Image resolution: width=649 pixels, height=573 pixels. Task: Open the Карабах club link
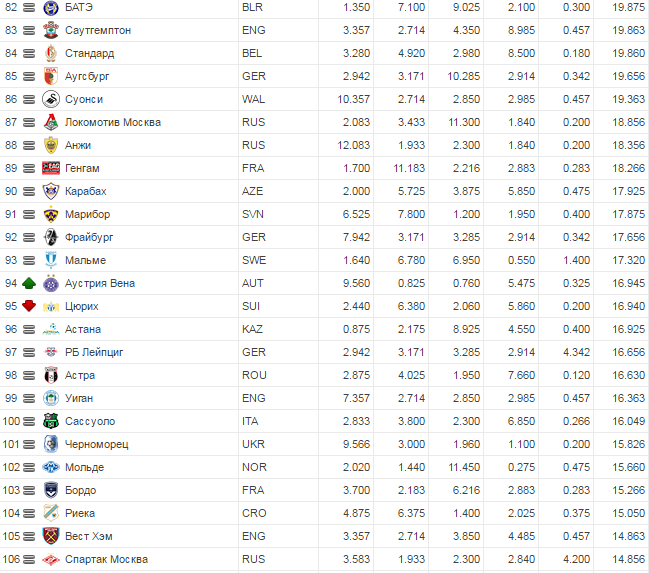pos(86,191)
